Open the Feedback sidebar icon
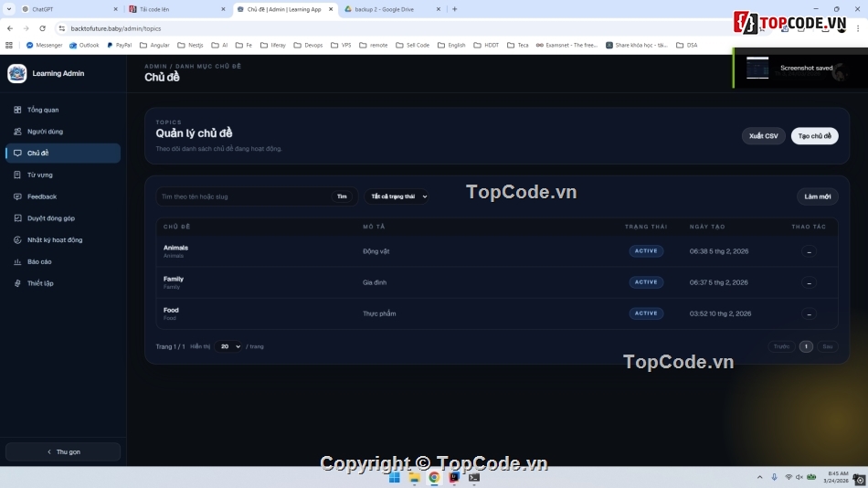The image size is (868, 488). tap(17, 196)
